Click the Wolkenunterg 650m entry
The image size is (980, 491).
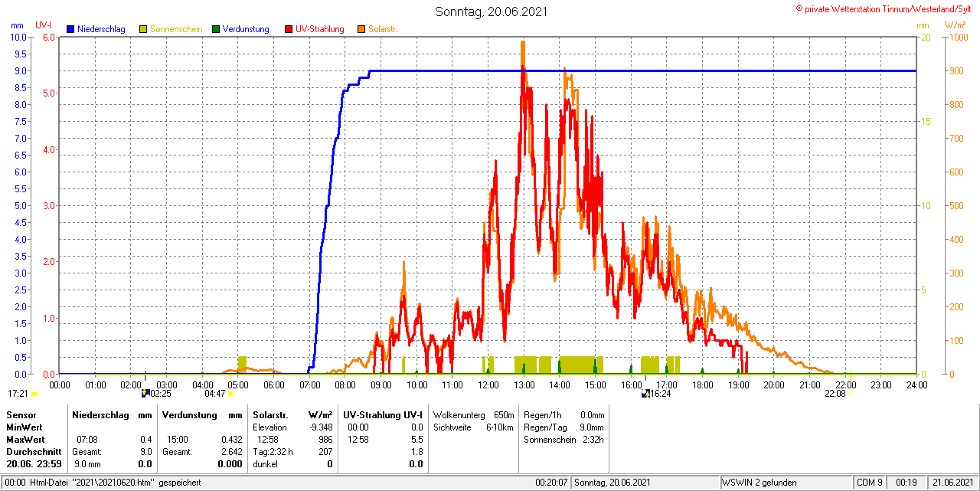473,414
